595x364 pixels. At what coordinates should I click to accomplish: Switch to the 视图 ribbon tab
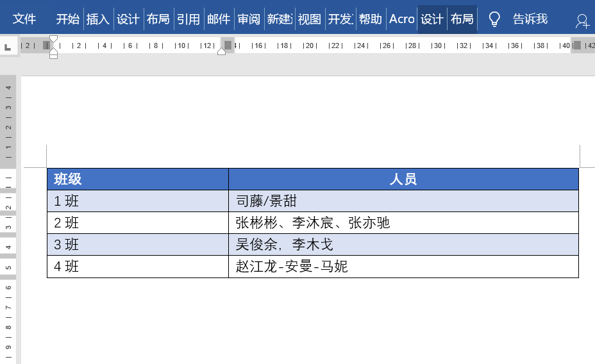310,19
